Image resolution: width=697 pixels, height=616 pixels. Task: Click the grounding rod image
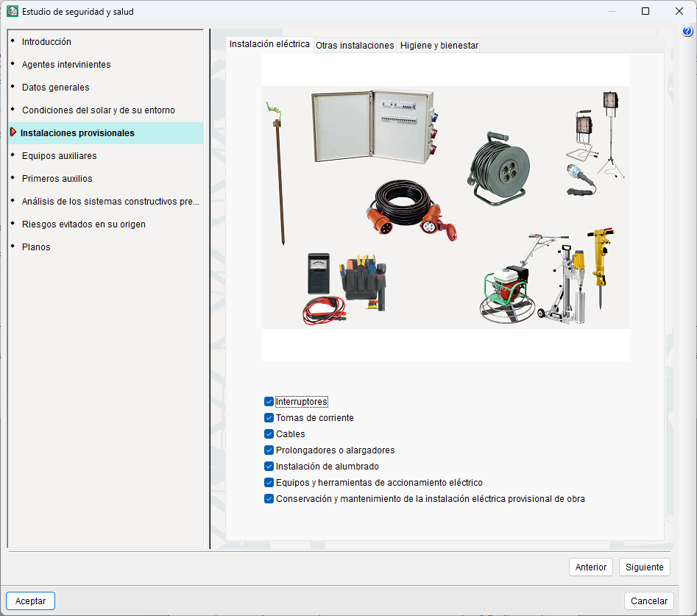278,174
